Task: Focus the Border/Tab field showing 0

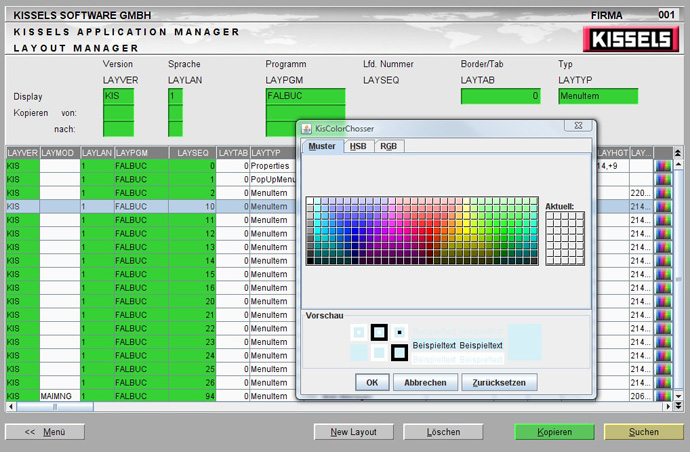Action: [501, 96]
